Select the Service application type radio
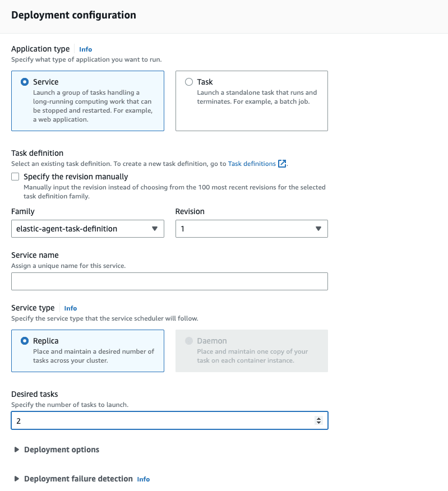This screenshot has height=491, width=448. (25, 82)
